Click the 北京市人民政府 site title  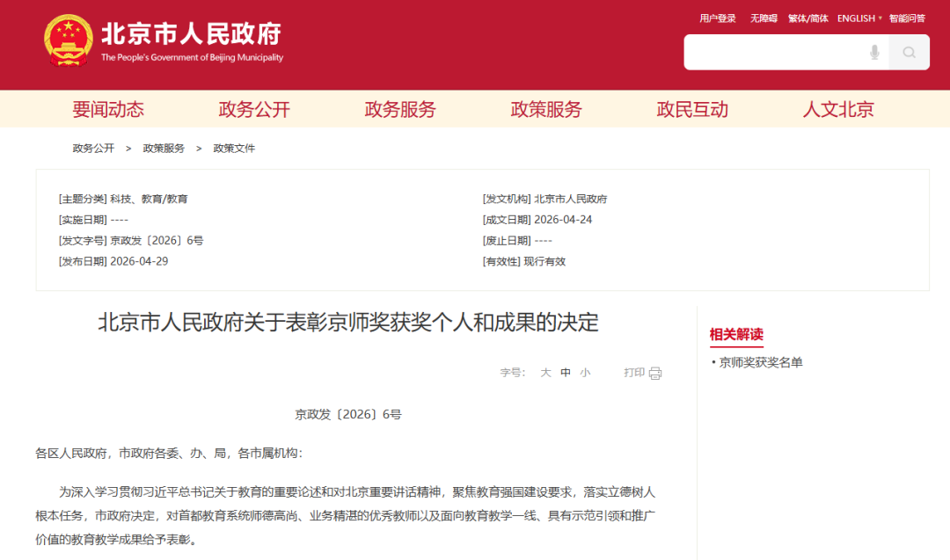pyautogui.click(x=192, y=34)
